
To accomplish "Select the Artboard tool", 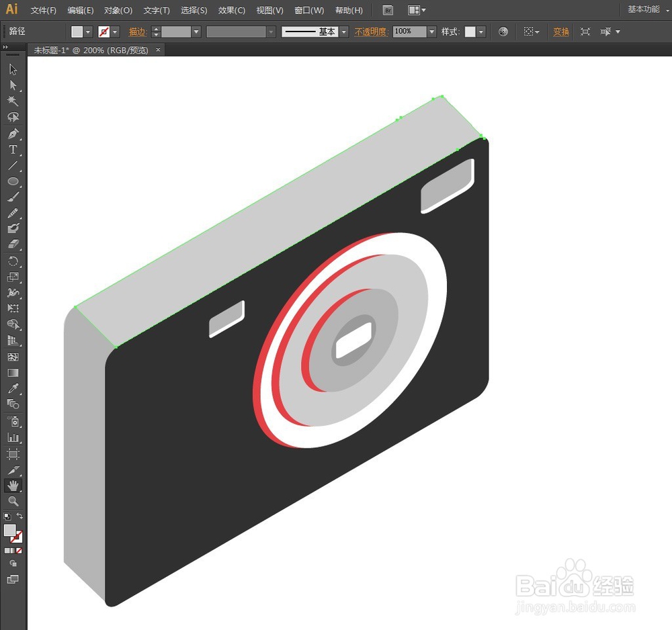I will (13, 453).
